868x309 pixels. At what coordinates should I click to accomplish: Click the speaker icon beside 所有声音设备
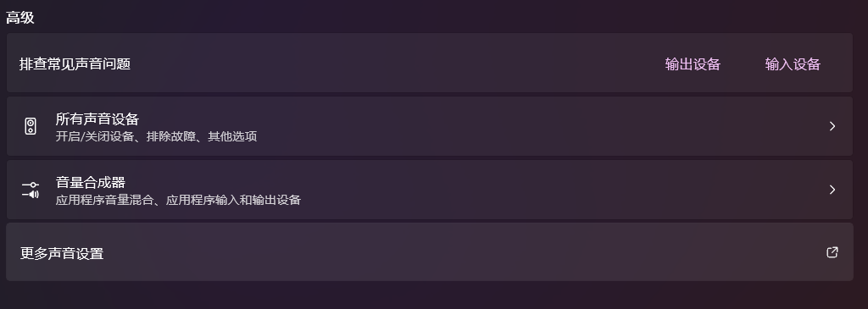pyautogui.click(x=31, y=126)
